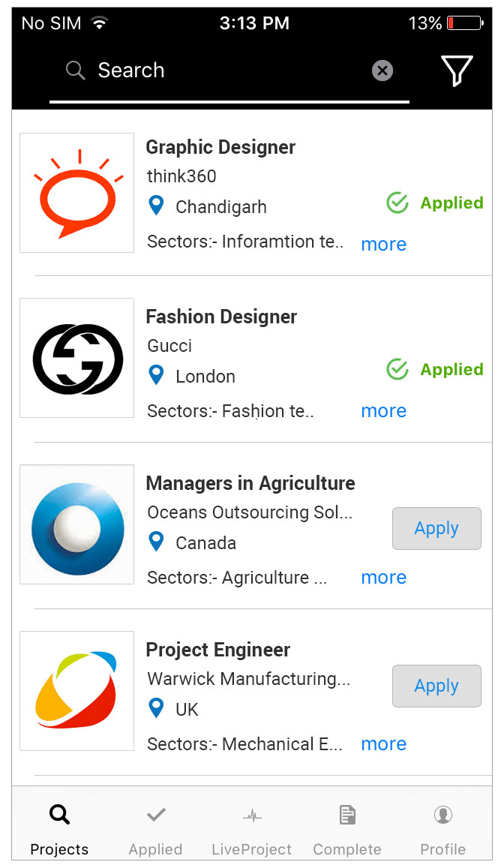Screen dimensions: 504x868
Task: Open the Profile tab
Action: tap(442, 829)
